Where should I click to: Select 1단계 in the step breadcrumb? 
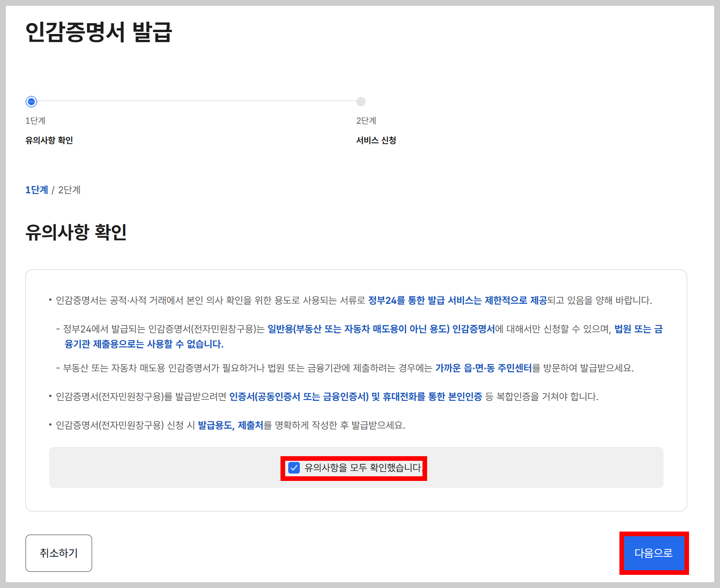pyautogui.click(x=36, y=190)
